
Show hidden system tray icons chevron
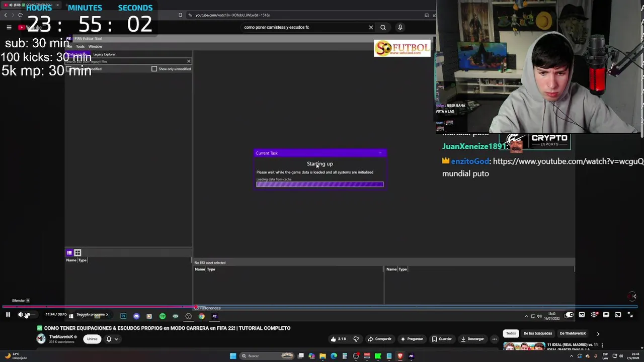pyautogui.click(x=572, y=356)
